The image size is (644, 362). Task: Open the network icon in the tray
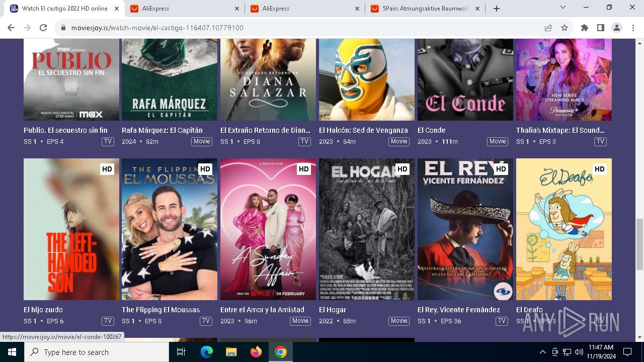click(567, 352)
